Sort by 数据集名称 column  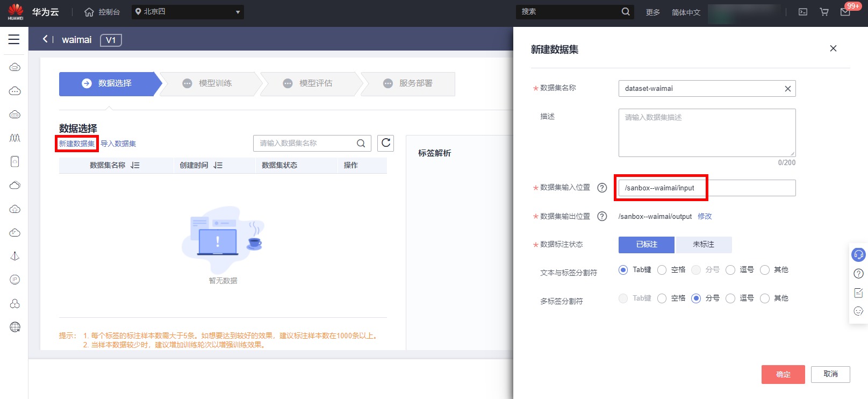pos(135,166)
